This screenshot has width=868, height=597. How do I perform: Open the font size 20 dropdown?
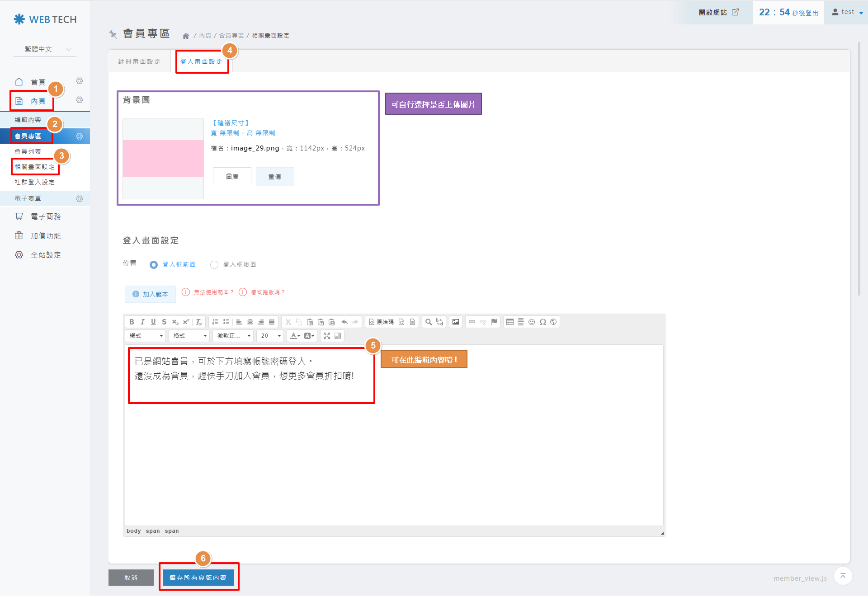270,335
